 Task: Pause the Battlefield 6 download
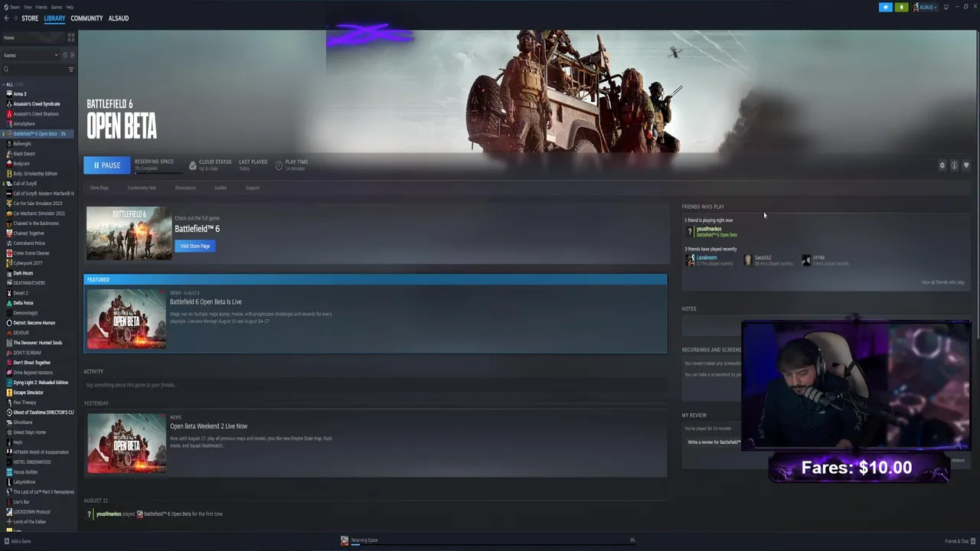pyautogui.click(x=107, y=165)
